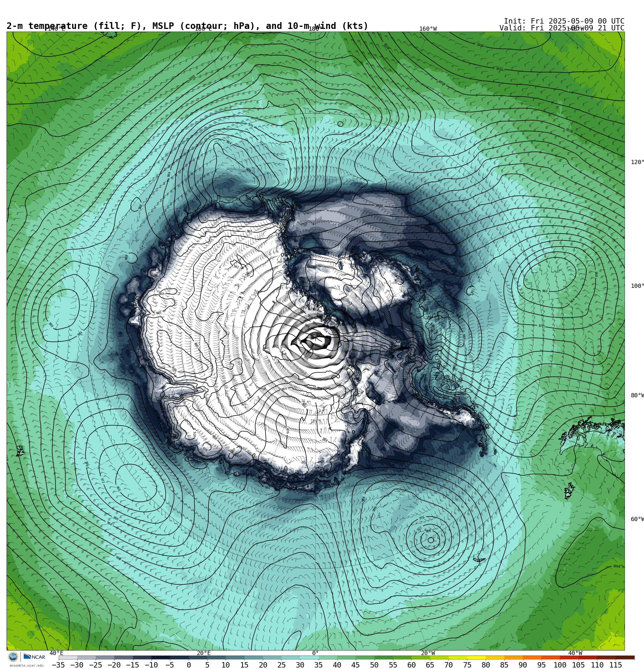Viewport: 644px width, 669px height.
Task: Click the 1000 hPa contour label over the dark-blue area
Action: click(379, 206)
